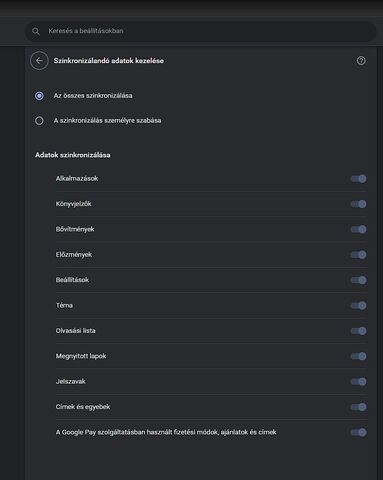383x480 pixels.
Task: Click the search magnifier icon
Action: pyautogui.click(x=36, y=31)
